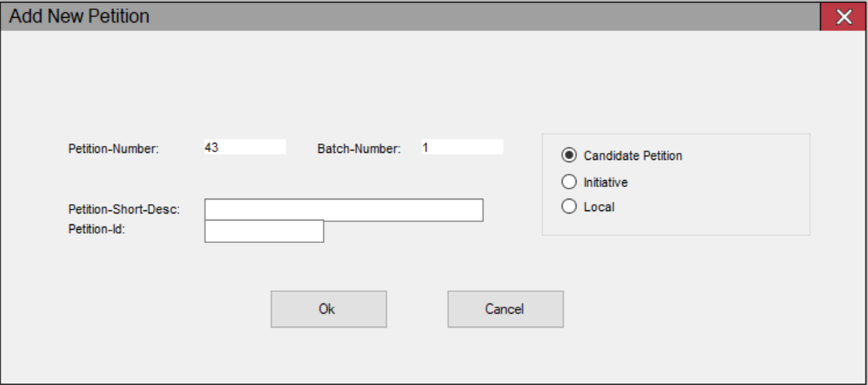Choose the Initiative radio option

coord(569,182)
